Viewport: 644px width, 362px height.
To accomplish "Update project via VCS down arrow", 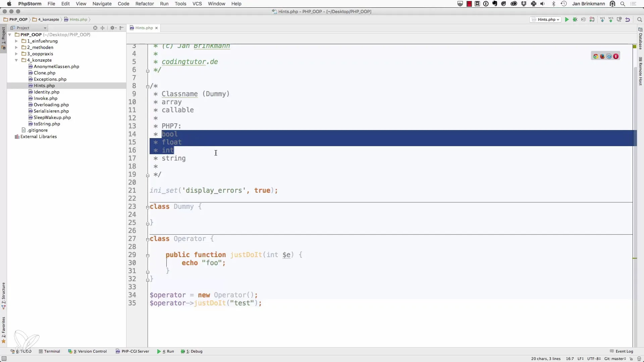I will pos(602,19).
